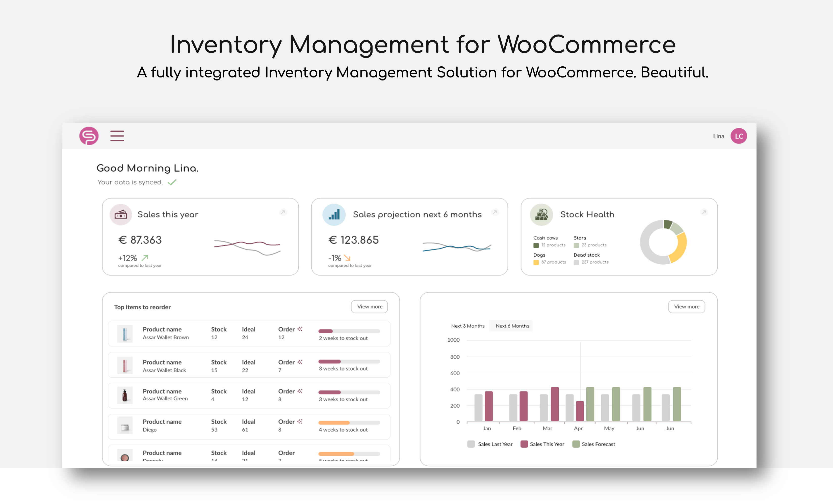The width and height of the screenshot is (833, 504).
Task: Click the Lina username label
Action: 719,136
